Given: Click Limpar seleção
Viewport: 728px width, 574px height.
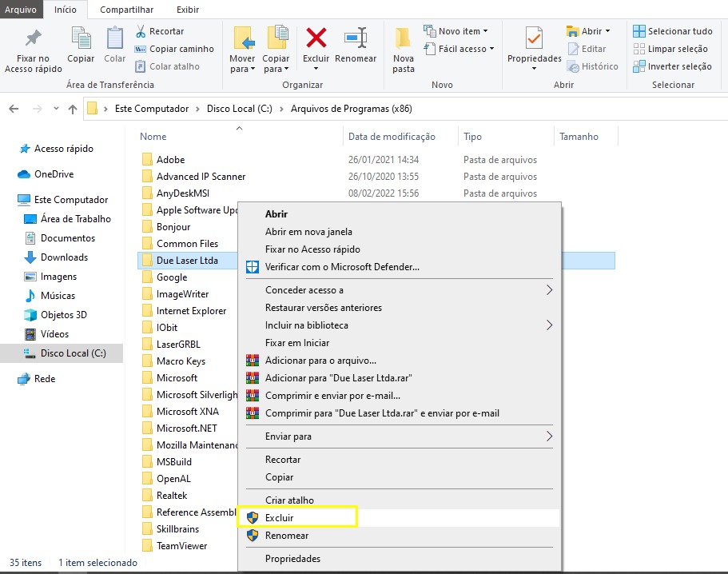Looking at the screenshot, I should (x=670, y=49).
